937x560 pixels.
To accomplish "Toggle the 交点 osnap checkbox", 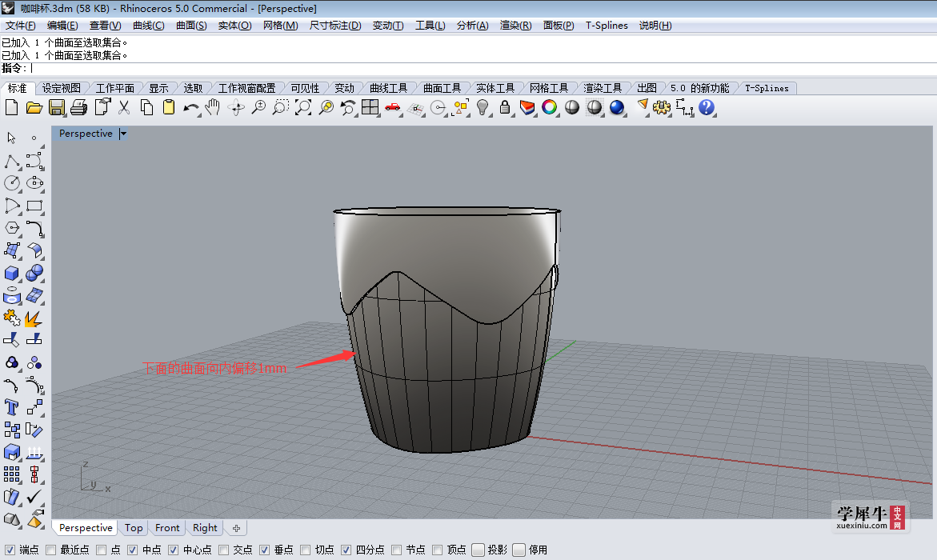I will [223, 550].
